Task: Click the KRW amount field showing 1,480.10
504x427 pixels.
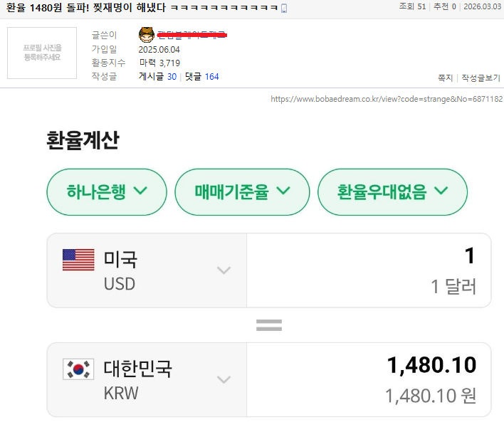Action: point(369,366)
